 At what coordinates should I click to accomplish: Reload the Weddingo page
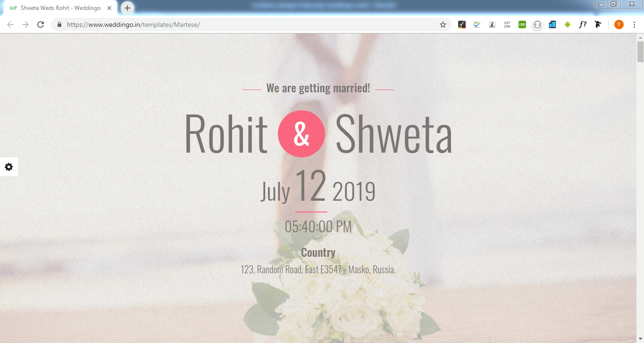tap(41, 24)
